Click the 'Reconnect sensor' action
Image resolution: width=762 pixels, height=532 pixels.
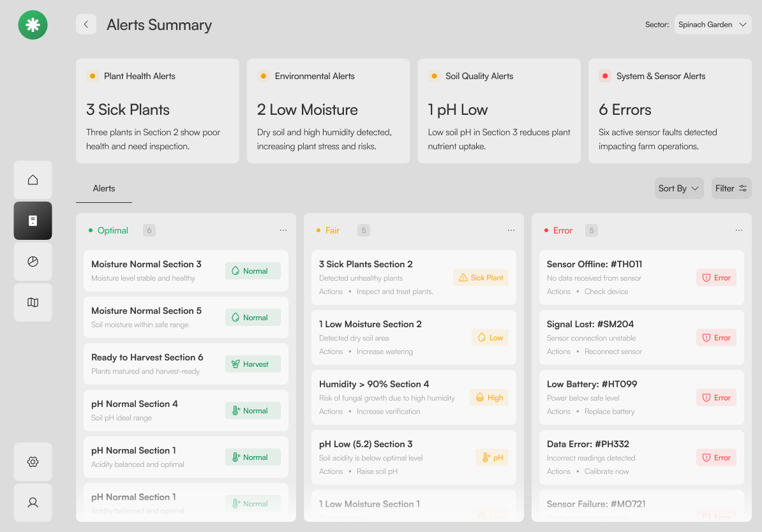click(613, 351)
